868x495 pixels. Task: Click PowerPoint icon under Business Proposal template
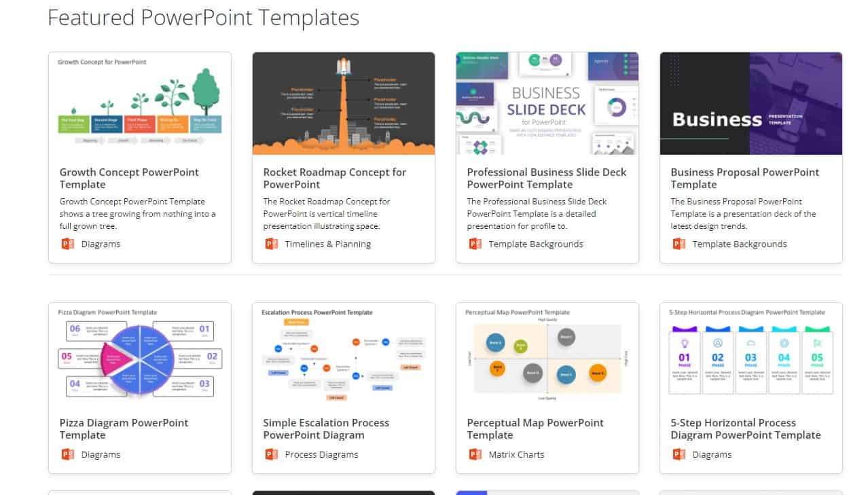(x=679, y=244)
